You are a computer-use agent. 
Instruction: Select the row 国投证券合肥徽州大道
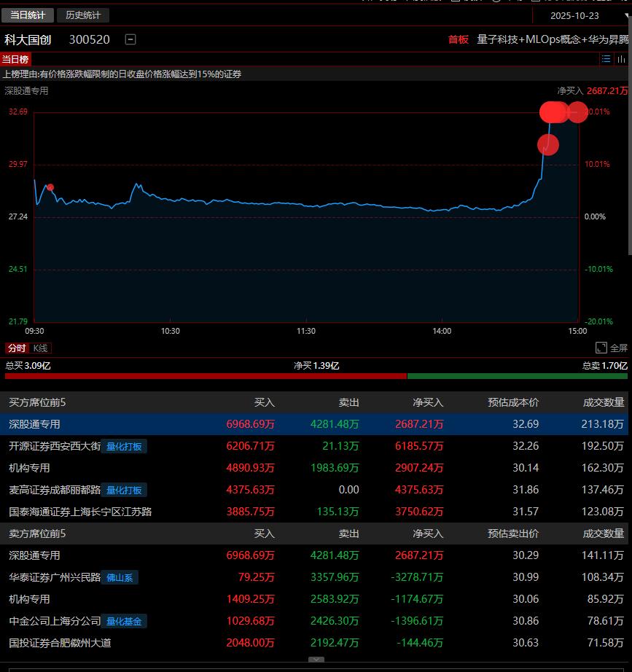click(x=314, y=643)
